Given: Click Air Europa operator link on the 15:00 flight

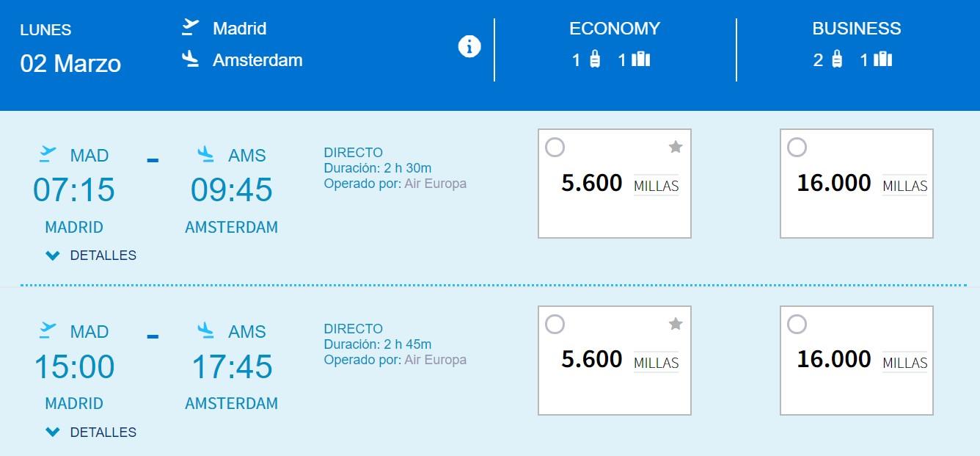Looking at the screenshot, I should click(436, 360).
